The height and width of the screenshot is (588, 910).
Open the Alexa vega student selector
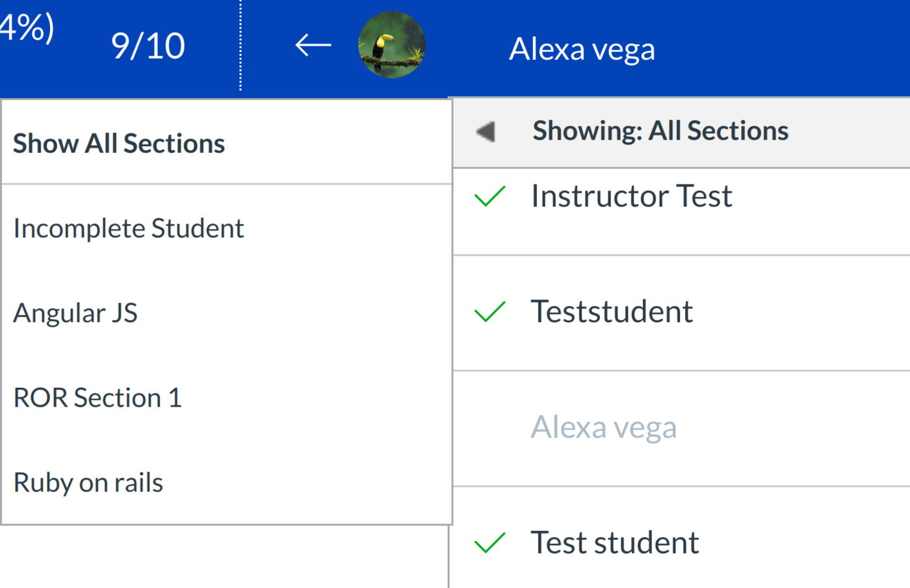(582, 49)
